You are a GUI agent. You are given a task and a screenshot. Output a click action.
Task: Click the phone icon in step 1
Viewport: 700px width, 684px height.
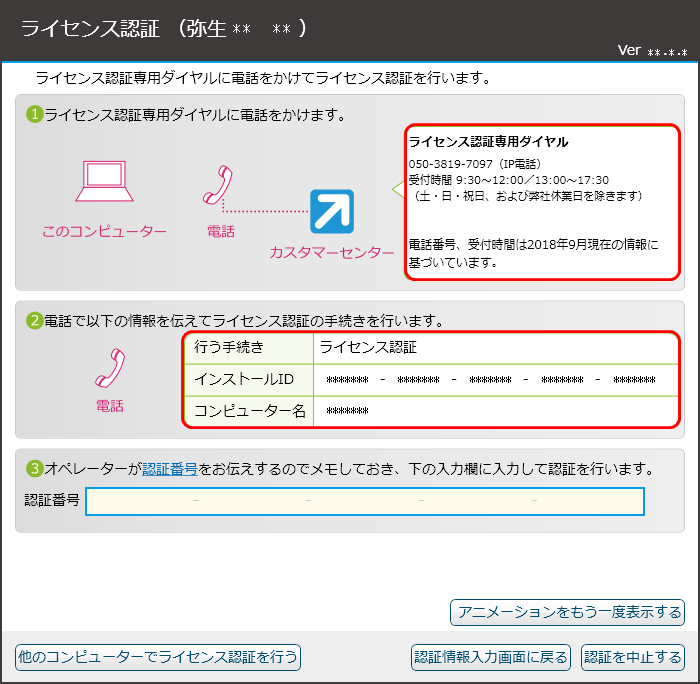point(219,187)
